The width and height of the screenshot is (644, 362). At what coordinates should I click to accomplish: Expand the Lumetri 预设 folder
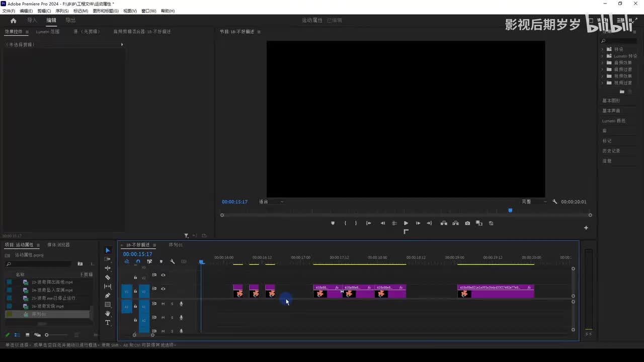603,56
